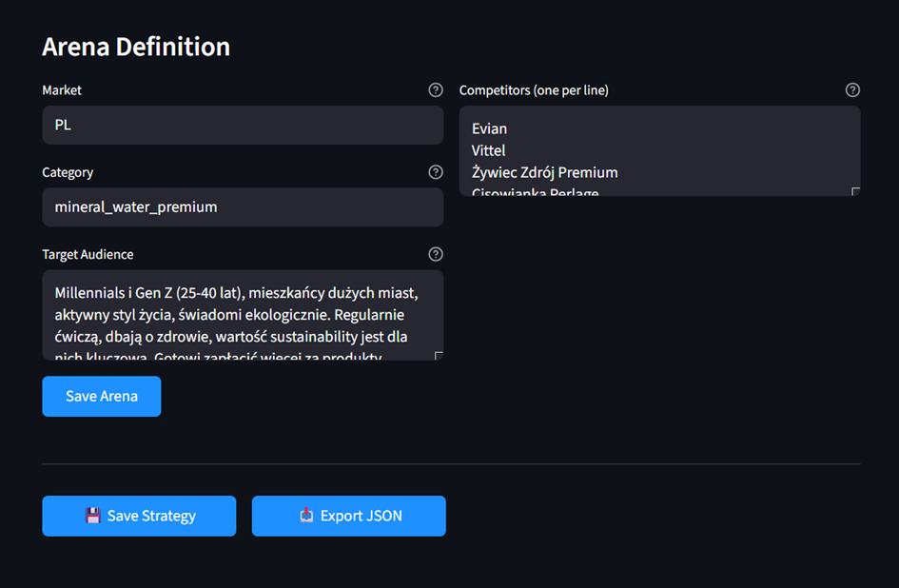Open help icon for Competitors field
The width and height of the screenshot is (899, 588).
[x=852, y=90]
